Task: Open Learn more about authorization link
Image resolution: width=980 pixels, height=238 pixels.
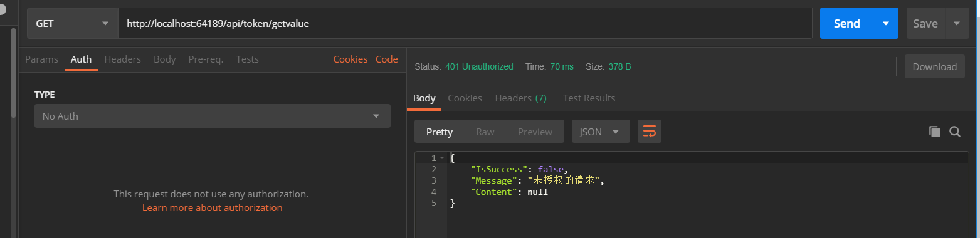Action: coord(212,207)
